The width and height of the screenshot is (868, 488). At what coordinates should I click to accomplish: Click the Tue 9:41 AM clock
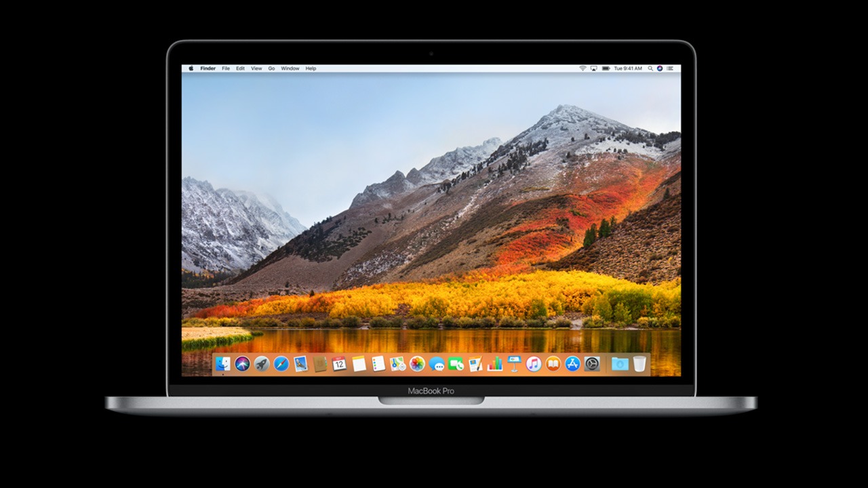pos(627,68)
